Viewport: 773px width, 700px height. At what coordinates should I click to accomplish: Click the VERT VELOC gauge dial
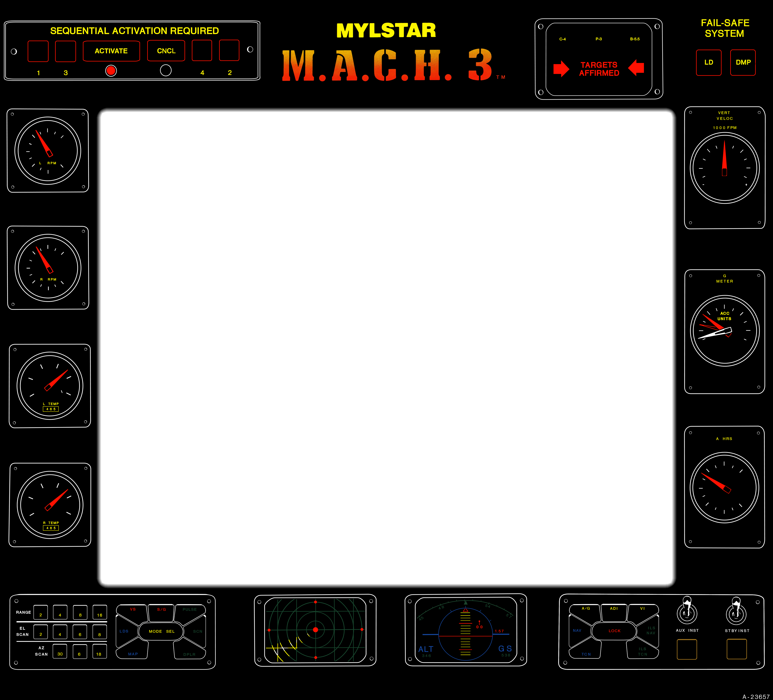click(725, 168)
